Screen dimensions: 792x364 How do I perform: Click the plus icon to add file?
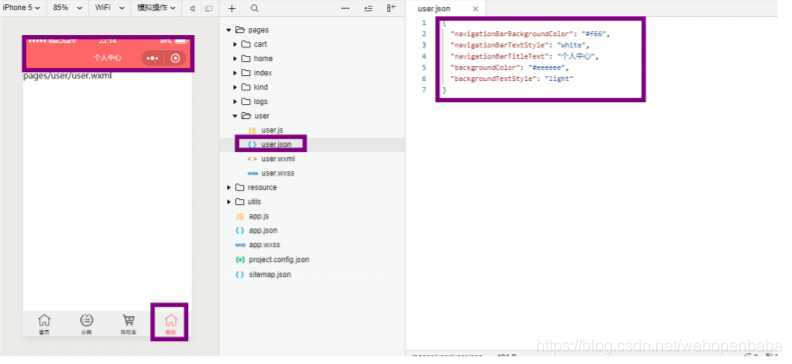(232, 9)
